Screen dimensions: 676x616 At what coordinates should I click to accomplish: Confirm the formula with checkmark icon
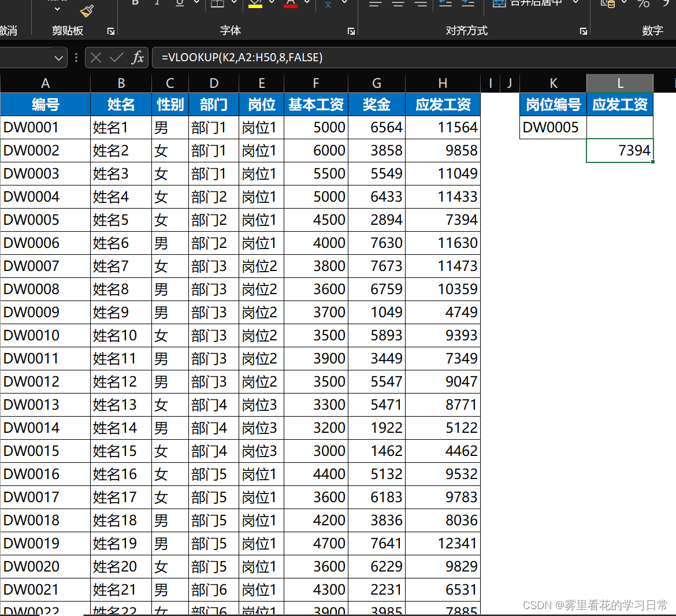(116, 57)
